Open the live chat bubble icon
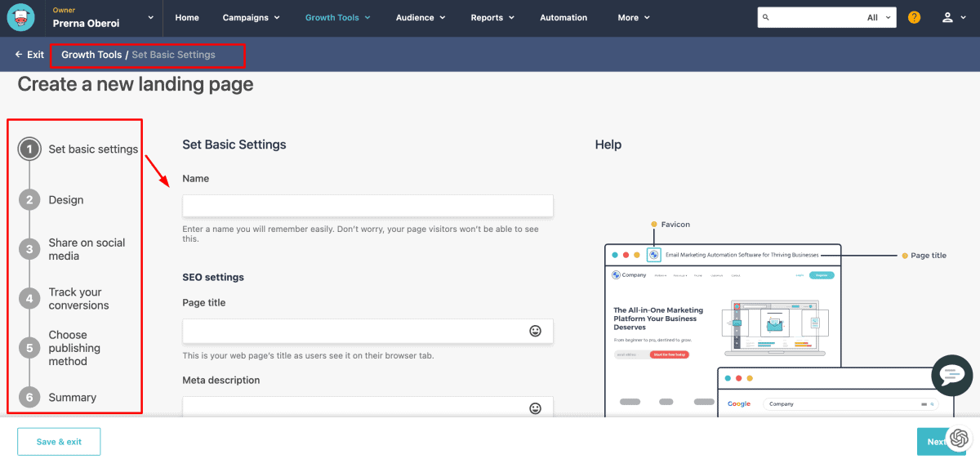 pyautogui.click(x=951, y=376)
